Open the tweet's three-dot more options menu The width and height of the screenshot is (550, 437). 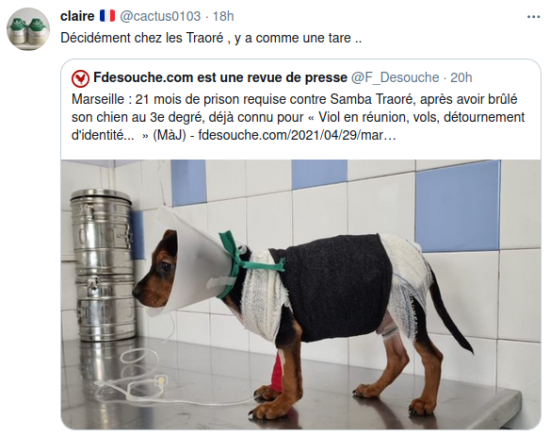pos(534,16)
